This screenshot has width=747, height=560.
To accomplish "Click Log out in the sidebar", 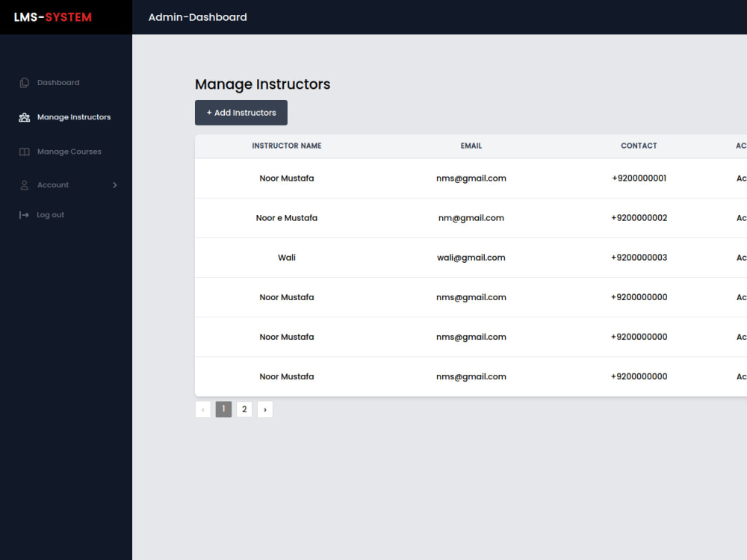I will (51, 215).
